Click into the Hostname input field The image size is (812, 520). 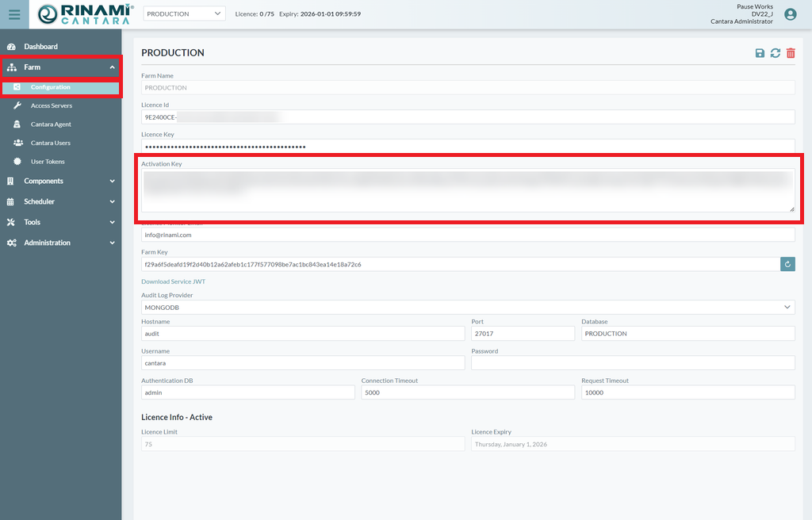click(303, 334)
